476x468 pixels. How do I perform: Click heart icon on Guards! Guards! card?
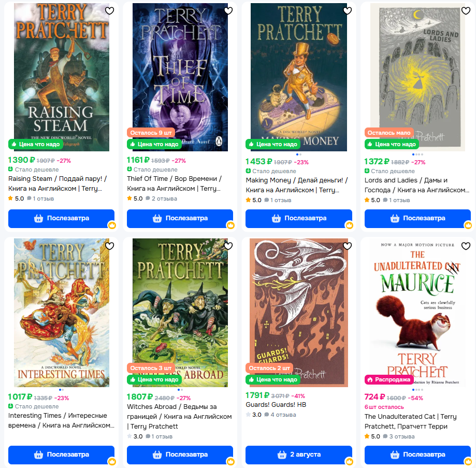(x=347, y=246)
